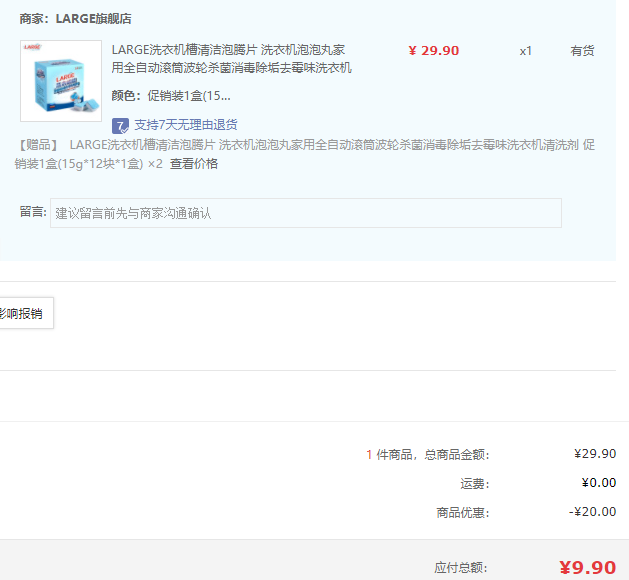Open 支持7天无理由退货 policy link
Viewport: 629px width, 580px height.
pyautogui.click(x=186, y=125)
